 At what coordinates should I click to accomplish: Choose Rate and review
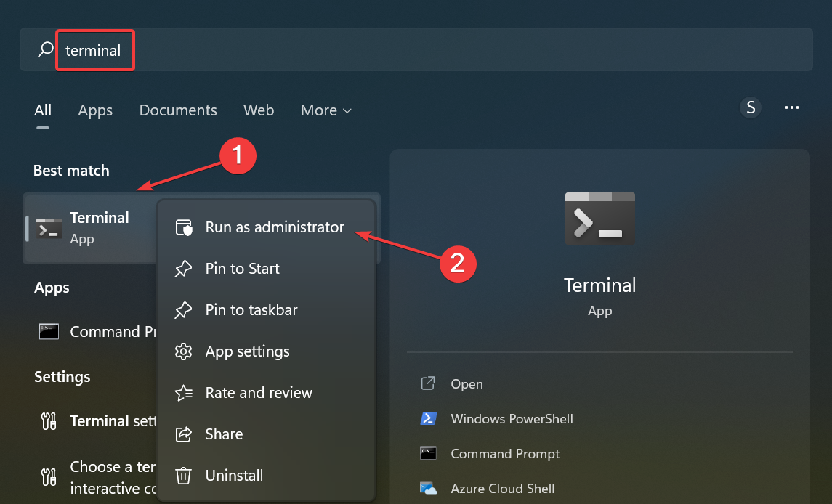[267, 393]
